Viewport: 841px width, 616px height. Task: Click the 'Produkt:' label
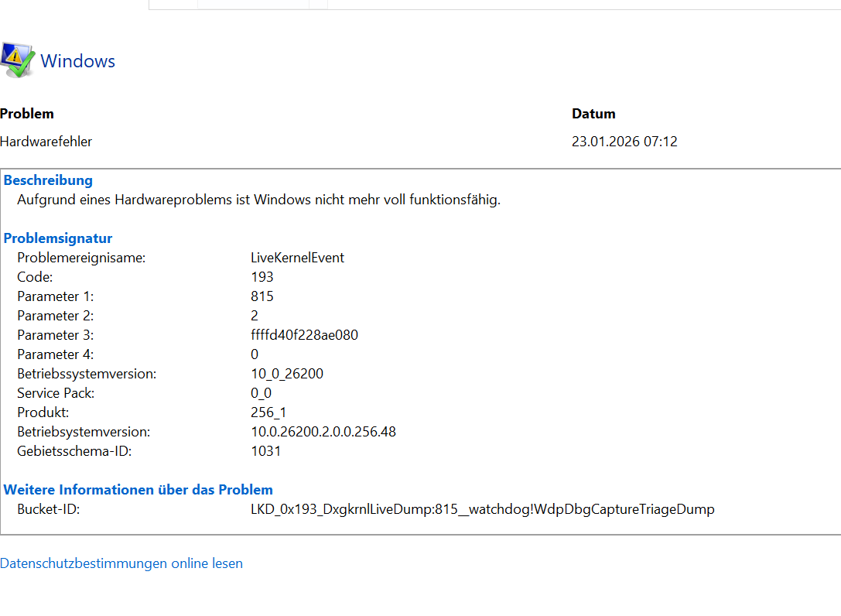point(43,412)
